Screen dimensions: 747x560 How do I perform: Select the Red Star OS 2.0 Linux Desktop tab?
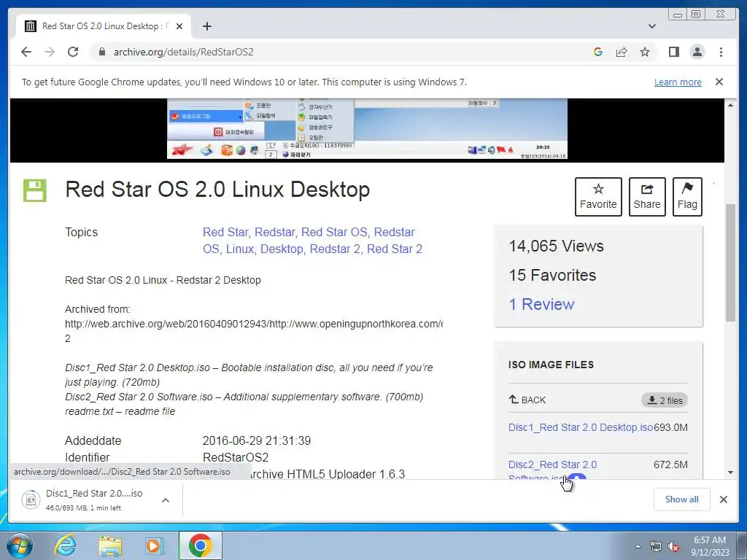coord(104,26)
